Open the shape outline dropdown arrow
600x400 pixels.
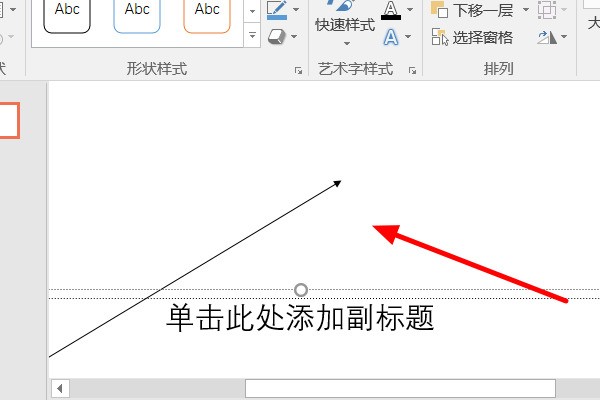point(296,9)
